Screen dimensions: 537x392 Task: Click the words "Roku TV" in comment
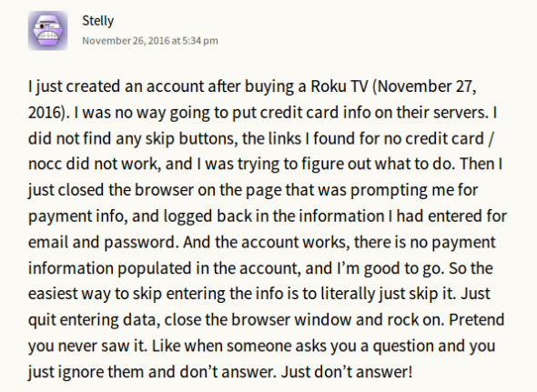point(339,86)
